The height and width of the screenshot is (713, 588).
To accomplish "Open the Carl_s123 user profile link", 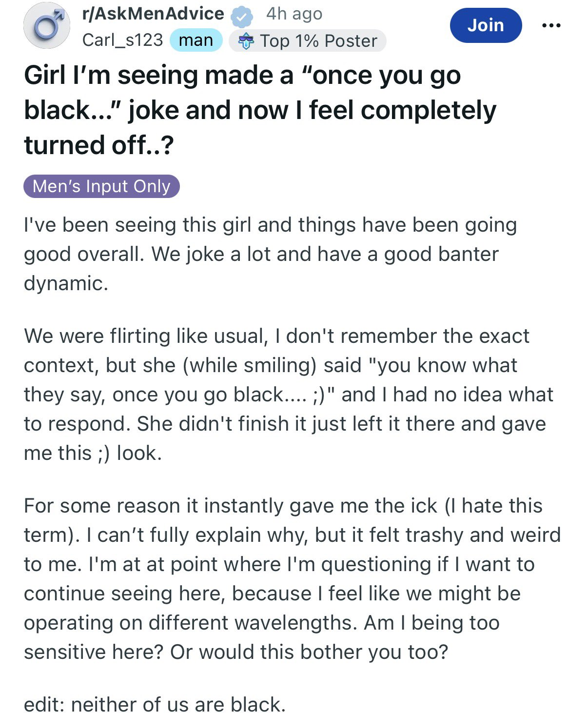I will [122, 40].
